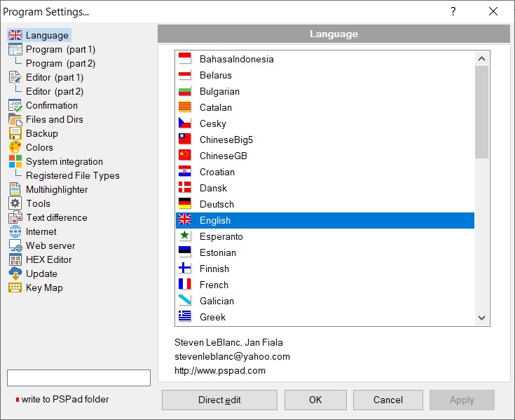Open the question mark help button
This screenshot has width=515, height=420.
click(x=453, y=11)
